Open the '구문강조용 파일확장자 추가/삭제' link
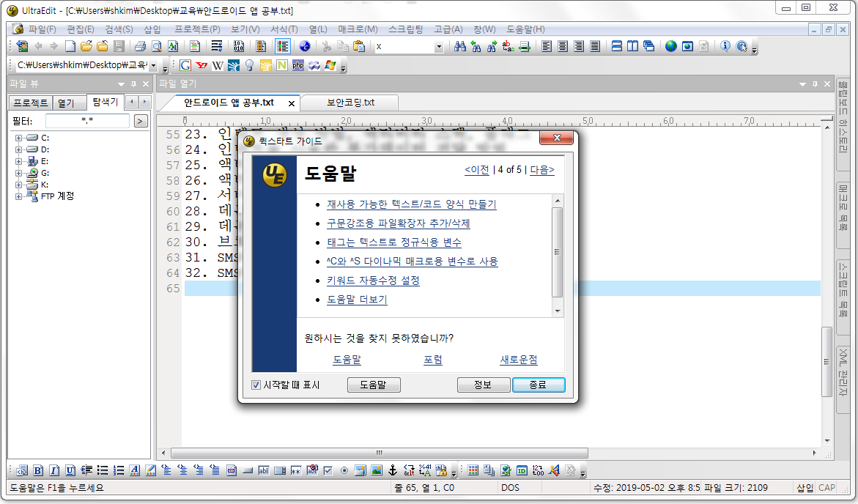The height and width of the screenshot is (504, 858). click(399, 223)
